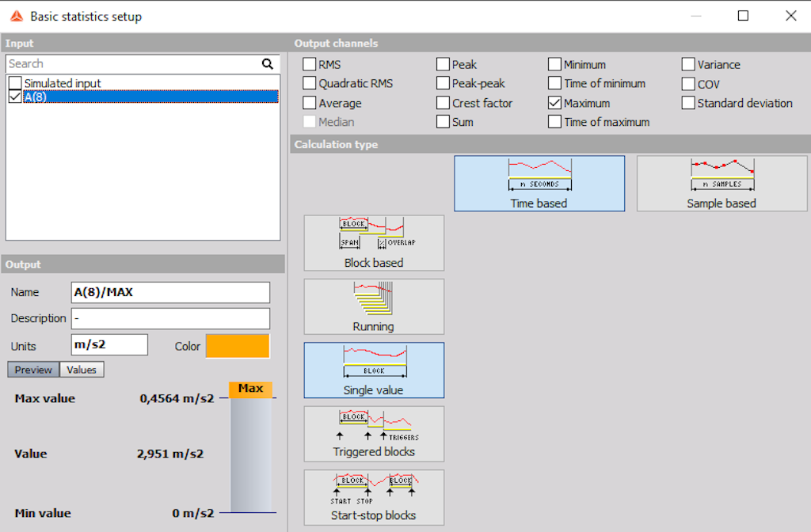Viewport: 811px width, 532px height.
Task: Select the Single value calculation tile
Action: (x=374, y=370)
